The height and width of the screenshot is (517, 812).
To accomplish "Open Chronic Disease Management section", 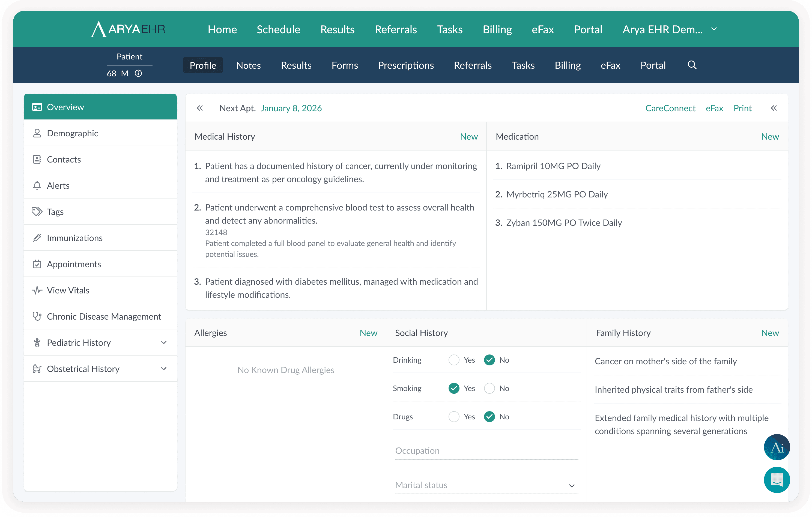I will pyautogui.click(x=100, y=317).
